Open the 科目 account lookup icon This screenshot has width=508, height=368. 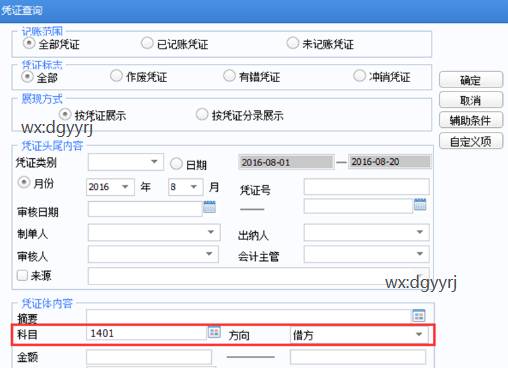coord(214,332)
